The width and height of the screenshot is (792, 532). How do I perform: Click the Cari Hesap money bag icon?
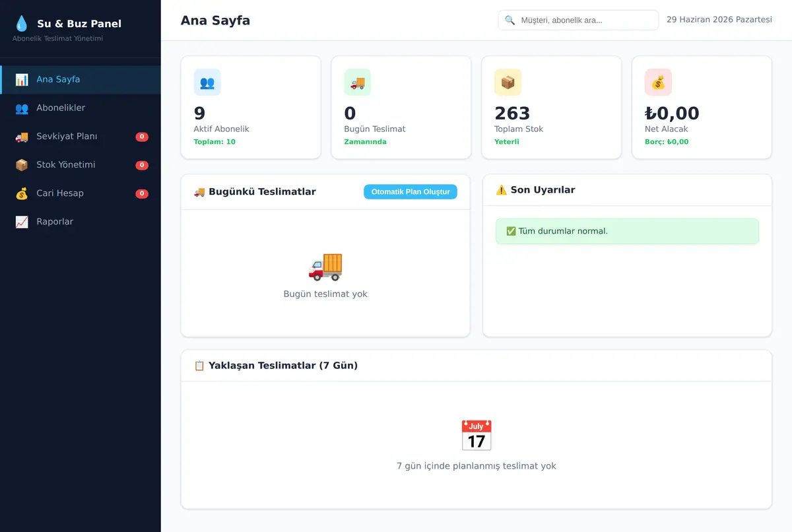pyautogui.click(x=22, y=193)
